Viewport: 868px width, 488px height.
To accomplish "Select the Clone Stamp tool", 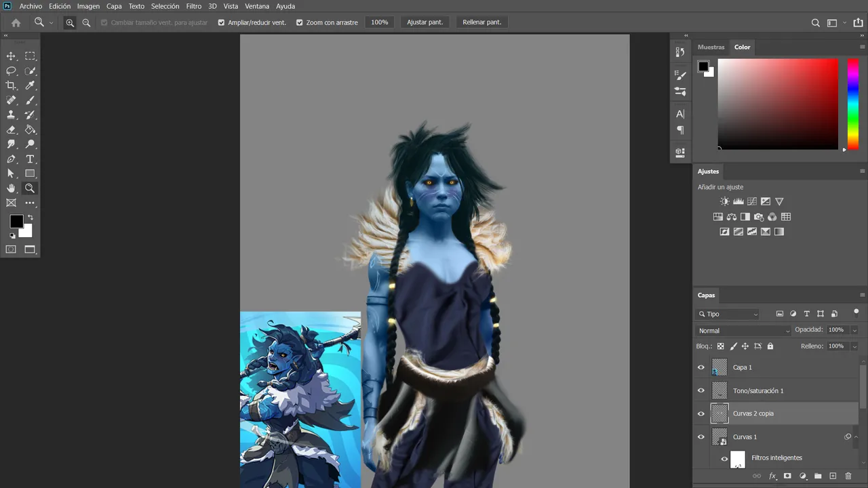I will 11,115.
